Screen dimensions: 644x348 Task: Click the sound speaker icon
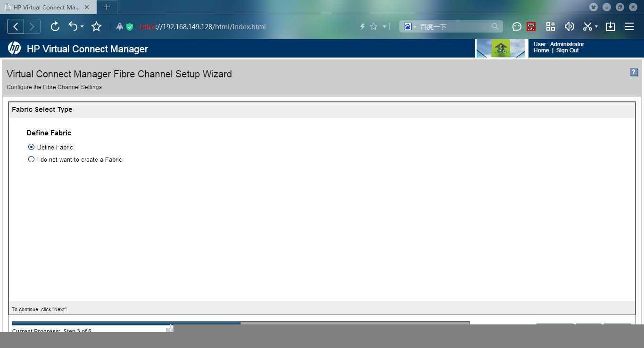tap(569, 26)
